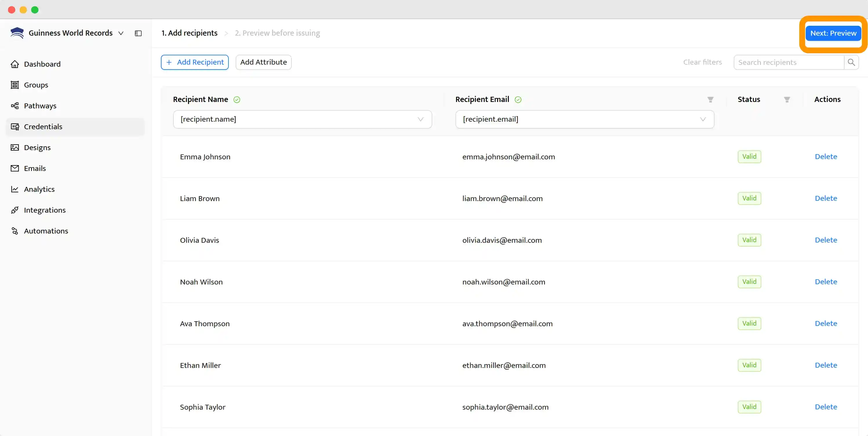The width and height of the screenshot is (868, 436).
Task: Expand the [recipient.name] dropdown
Action: click(x=420, y=119)
